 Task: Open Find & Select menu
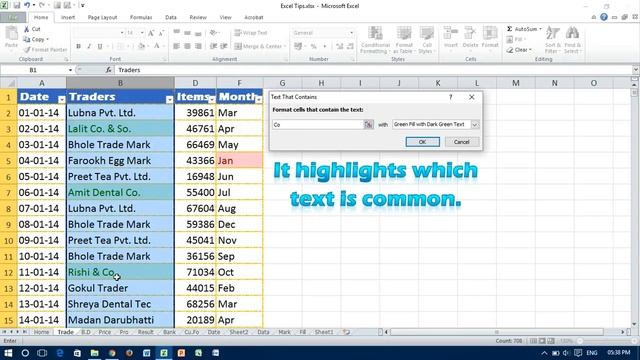pyautogui.click(x=572, y=40)
